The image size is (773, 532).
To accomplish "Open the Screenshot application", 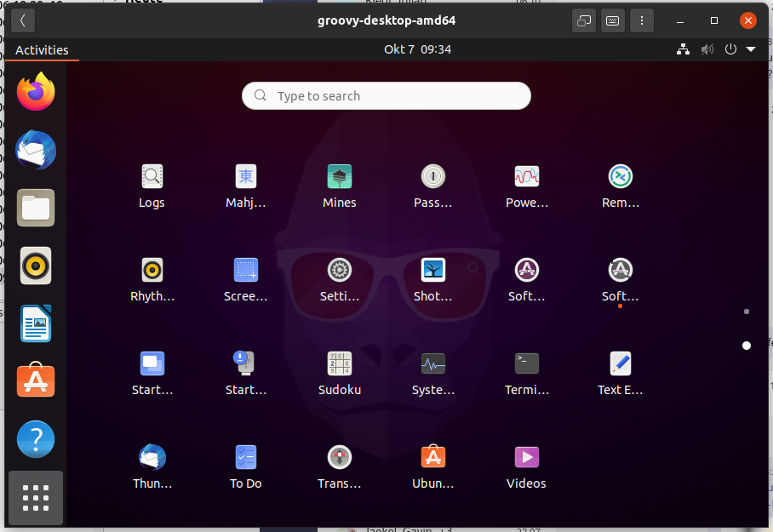I will pyautogui.click(x=245, y=280).
